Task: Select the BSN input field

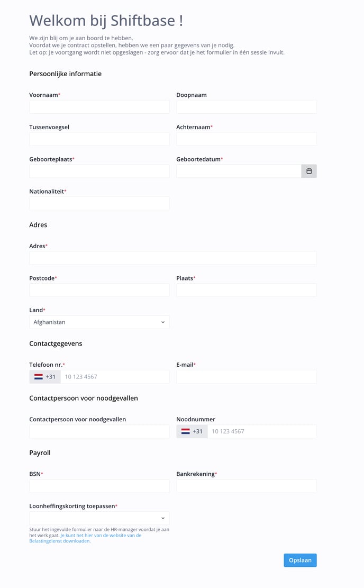Action: [x=99, y=486]
